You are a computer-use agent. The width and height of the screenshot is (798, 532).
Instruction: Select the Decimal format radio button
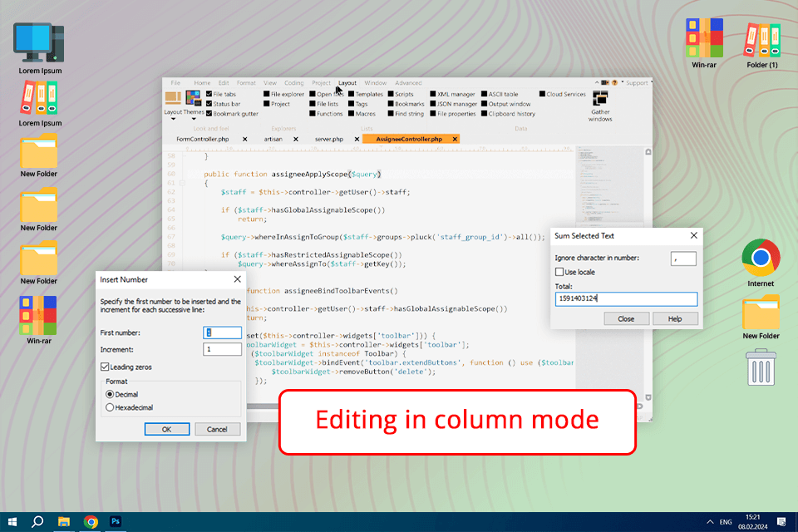pos(110,394)
